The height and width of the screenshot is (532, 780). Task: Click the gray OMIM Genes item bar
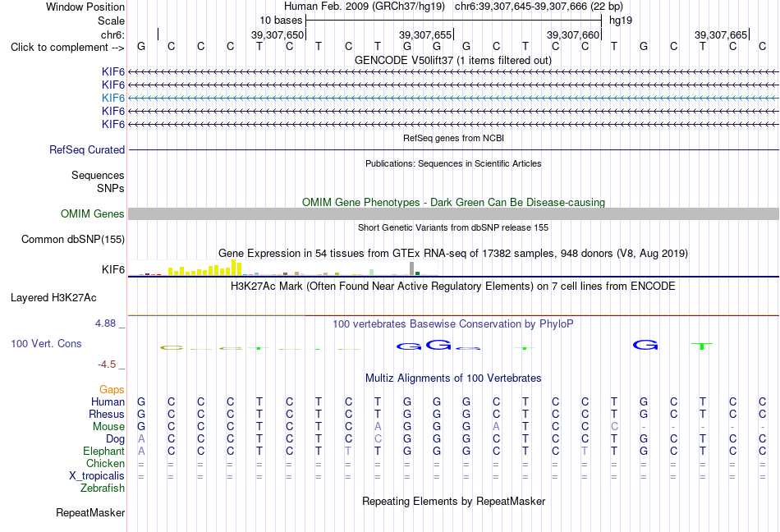(x=453, y=213)
